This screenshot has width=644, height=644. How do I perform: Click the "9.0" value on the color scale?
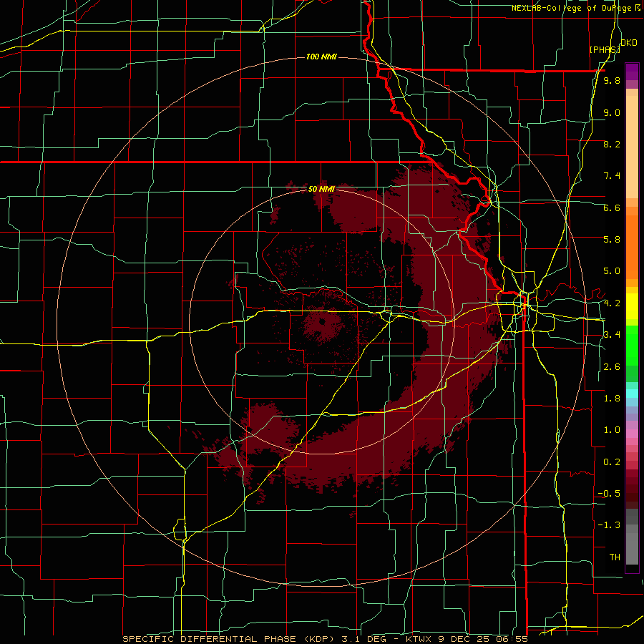click(x=612, y=112)
